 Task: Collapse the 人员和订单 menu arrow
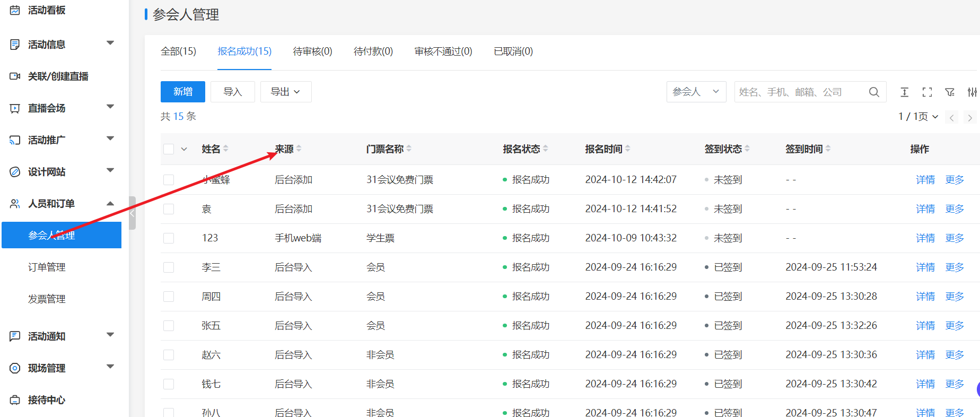(110, 204)
